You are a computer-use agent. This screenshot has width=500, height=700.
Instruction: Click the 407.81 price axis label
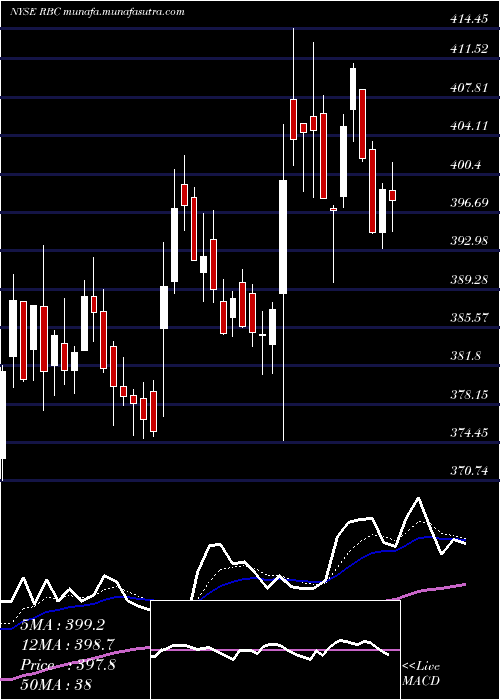[469, 88]
